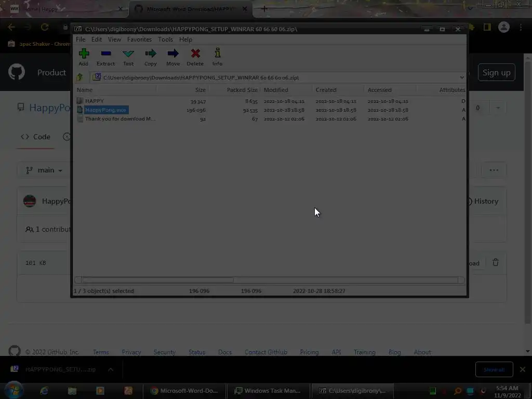
Task: Select the HAPPY folder row
Action: click(271, 101)
